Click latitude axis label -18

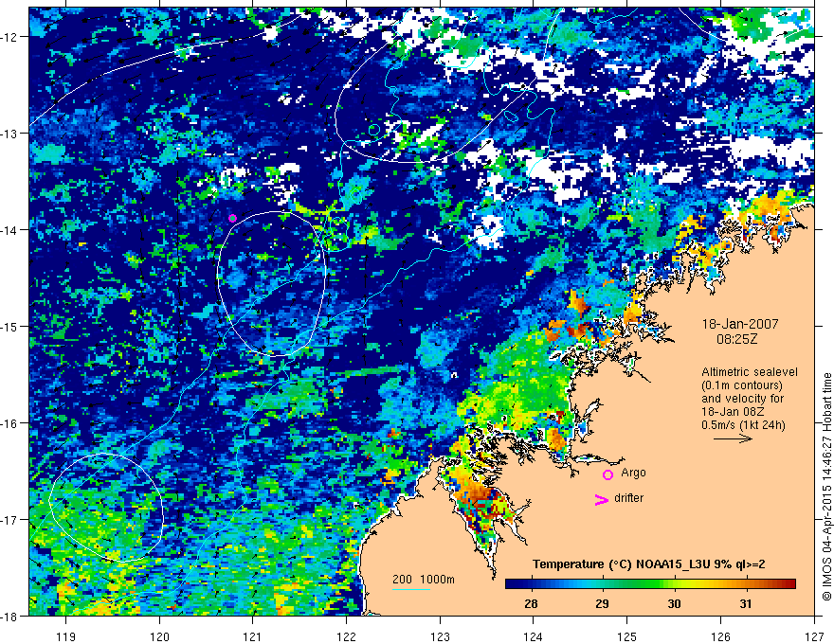9,616
